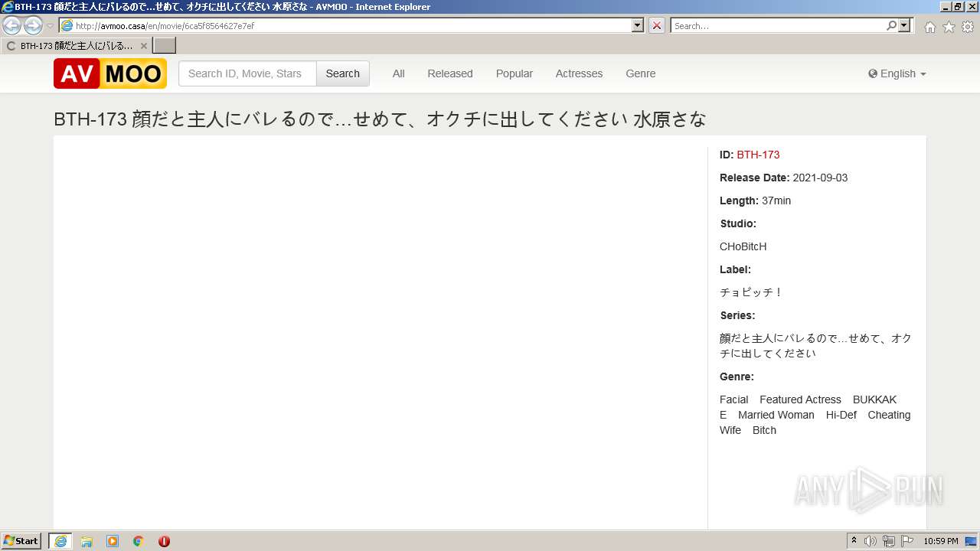The width and height of the screenshot is (980, 551).
Task: Select the BTH-173 browser tab
Action: (x=76, y=46)
